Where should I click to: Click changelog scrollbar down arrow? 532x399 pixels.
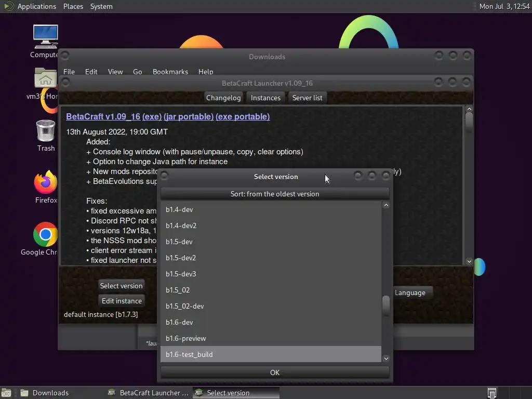pos(469,261)
